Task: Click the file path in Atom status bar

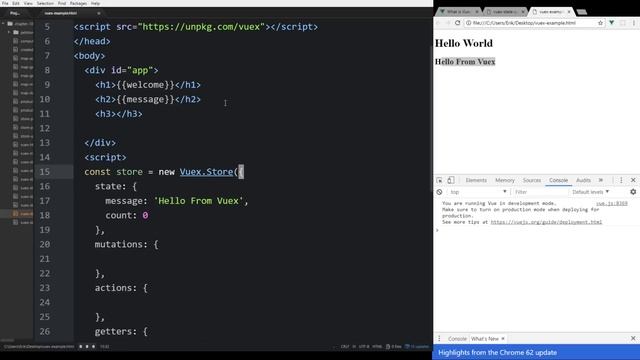Action: tap(39, 347)
